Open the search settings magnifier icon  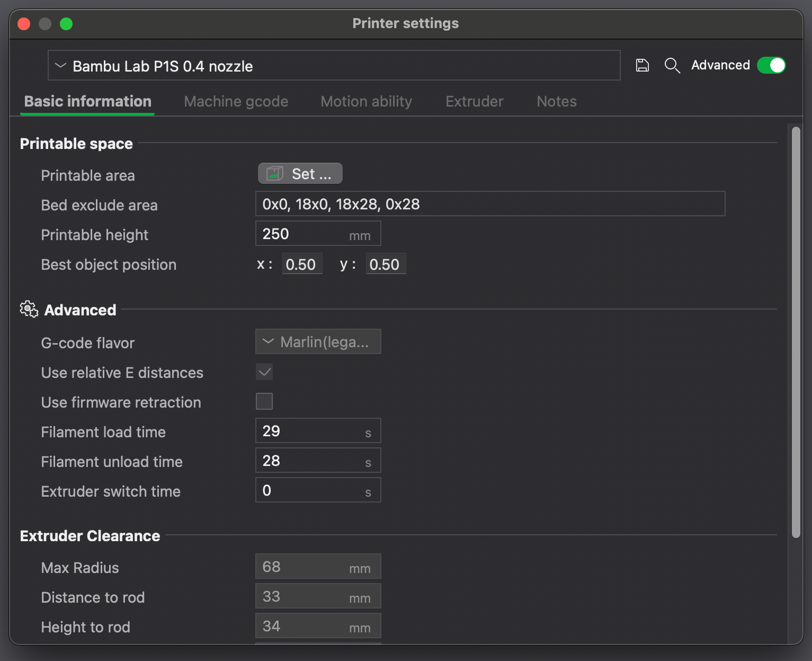pyautogui.click(x=672, y=65)
